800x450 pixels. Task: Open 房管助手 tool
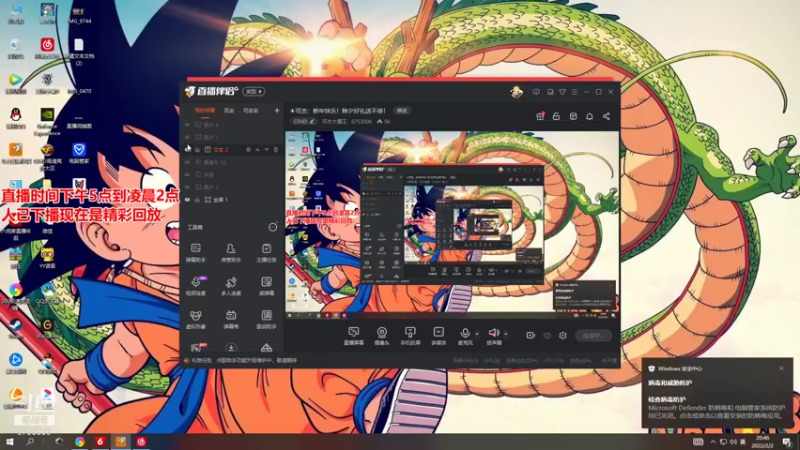(231, 253)
